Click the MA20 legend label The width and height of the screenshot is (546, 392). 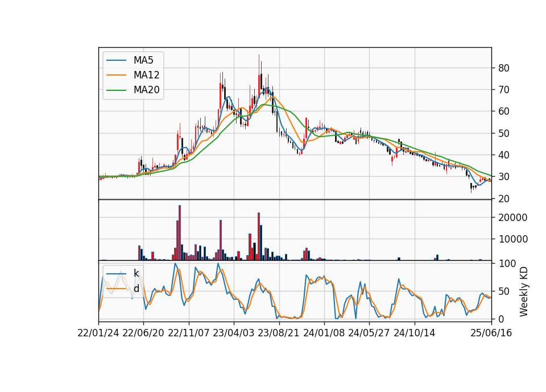[146, 90]
